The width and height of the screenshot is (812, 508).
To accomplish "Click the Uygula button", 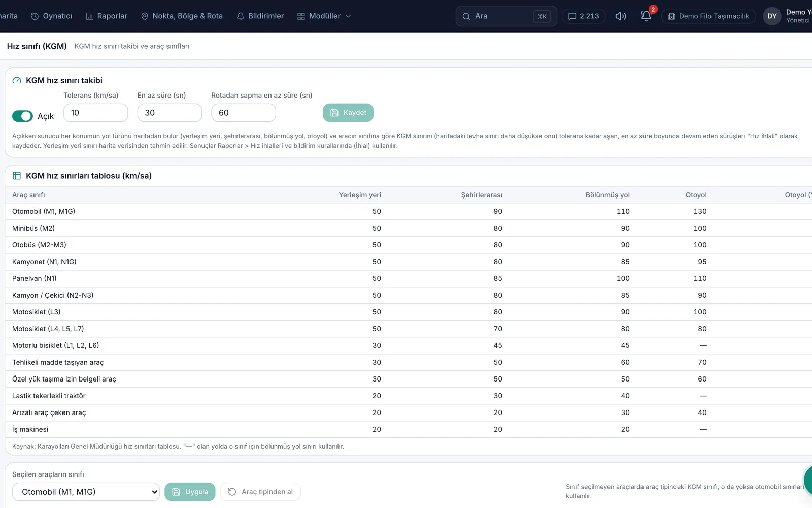I will tap(190, 492).
